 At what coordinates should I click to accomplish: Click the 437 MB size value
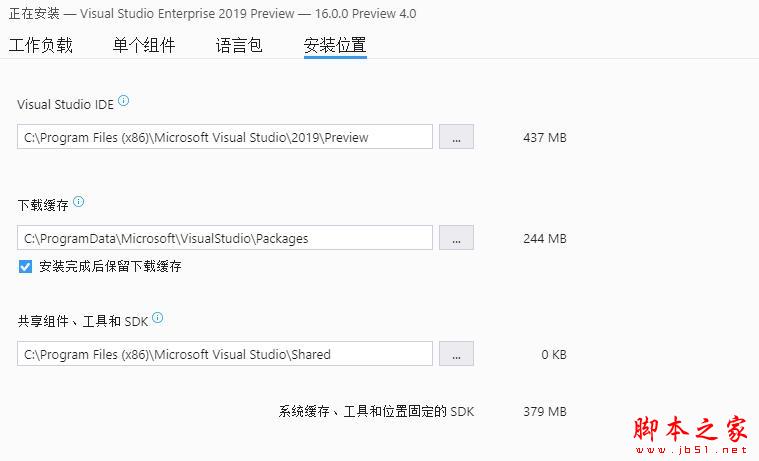(544, 137)
